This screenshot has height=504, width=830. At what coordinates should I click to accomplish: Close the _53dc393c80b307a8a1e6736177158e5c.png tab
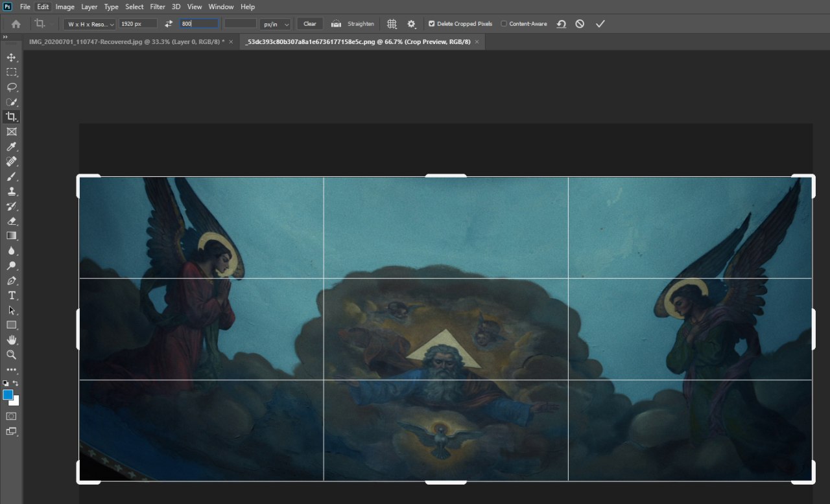click(x=477, y=41)
